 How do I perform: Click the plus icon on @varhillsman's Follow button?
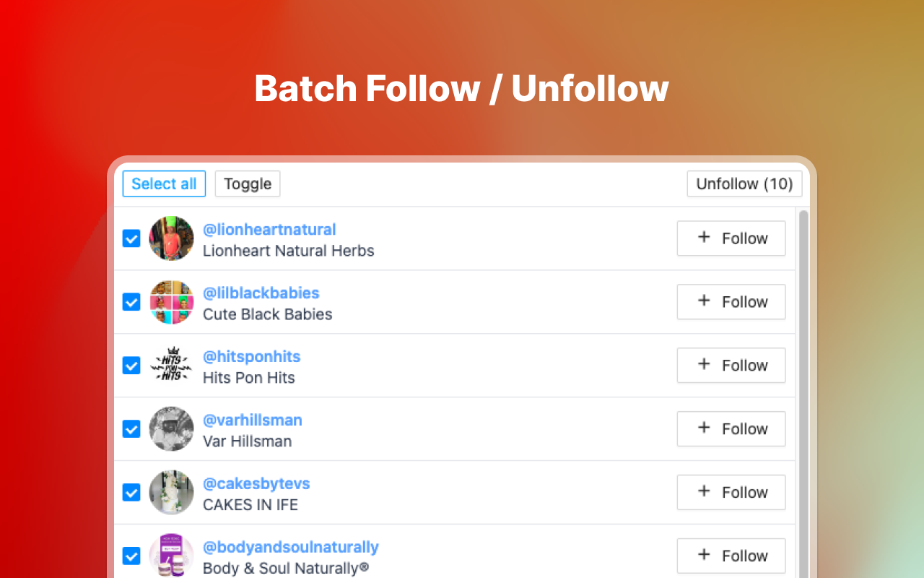(x=702, y=428)
